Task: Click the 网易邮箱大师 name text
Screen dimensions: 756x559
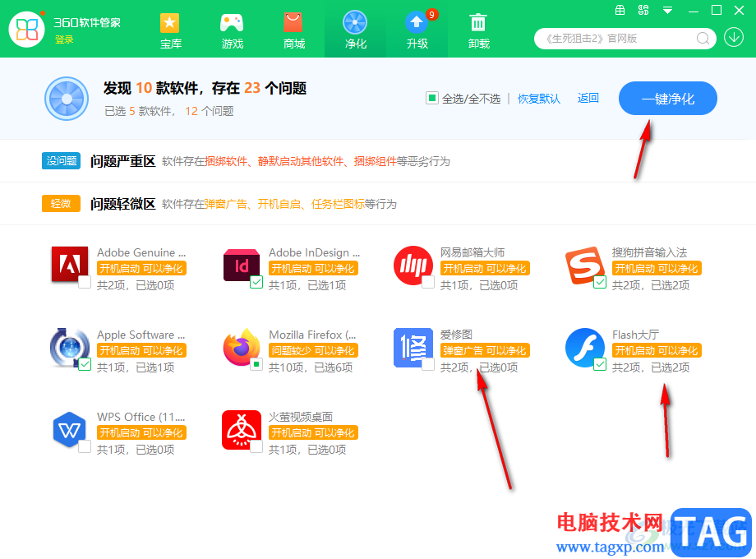Action: [472, 252]
